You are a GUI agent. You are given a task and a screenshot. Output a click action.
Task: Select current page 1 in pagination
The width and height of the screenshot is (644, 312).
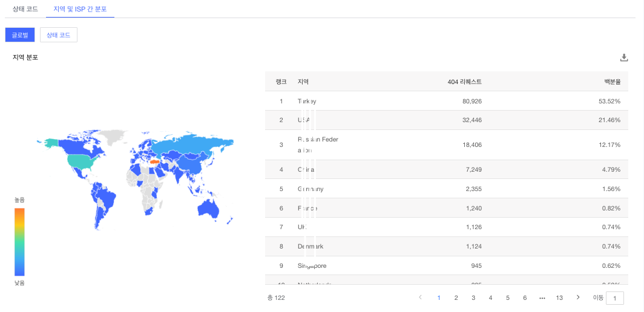[439, 298]
